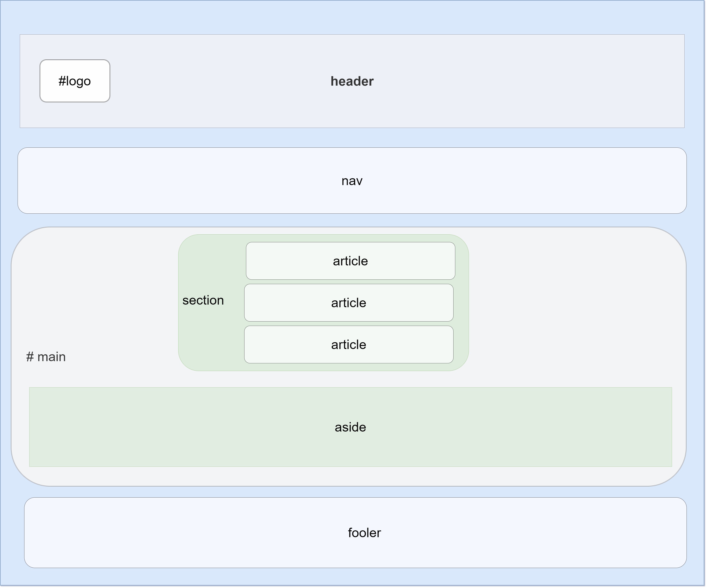707x588 pixels.
Task: Click the # main text label
Action: 46,357
